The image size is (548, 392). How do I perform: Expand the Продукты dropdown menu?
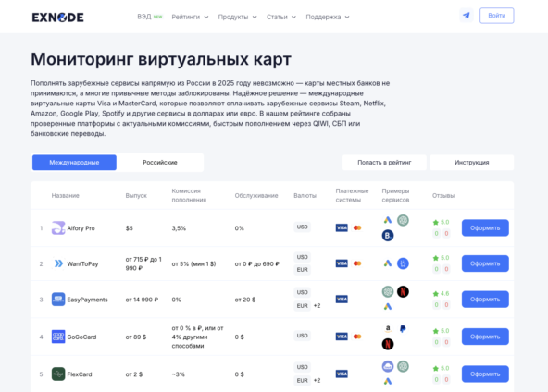click(x=237, y=17)
